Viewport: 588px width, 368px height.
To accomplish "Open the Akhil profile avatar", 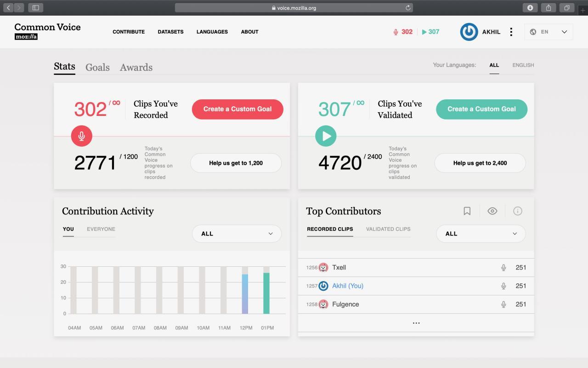I will coord(469,32).
